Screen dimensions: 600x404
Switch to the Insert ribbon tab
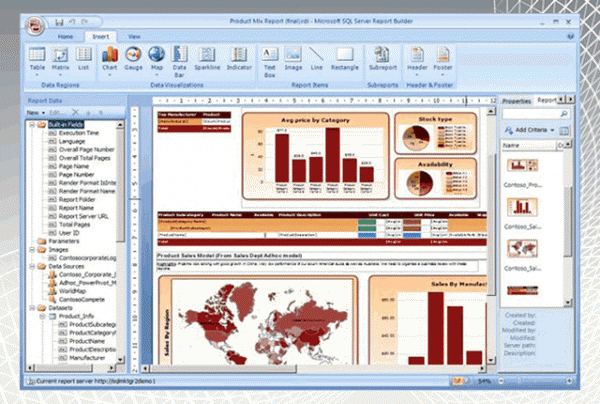[101, 37]
